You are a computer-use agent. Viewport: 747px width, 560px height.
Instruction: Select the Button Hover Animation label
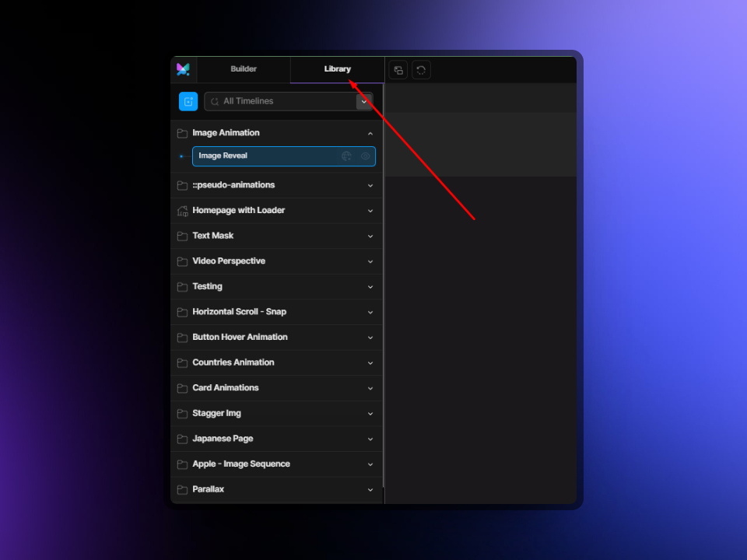coord(240,337)
